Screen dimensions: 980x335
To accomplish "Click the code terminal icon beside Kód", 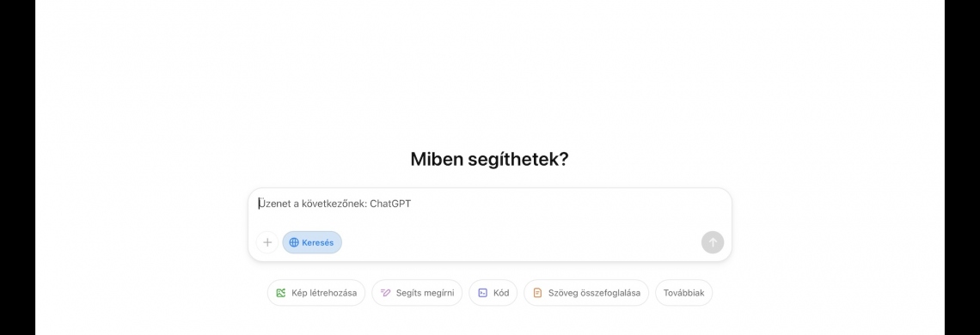I will point(482,293).
